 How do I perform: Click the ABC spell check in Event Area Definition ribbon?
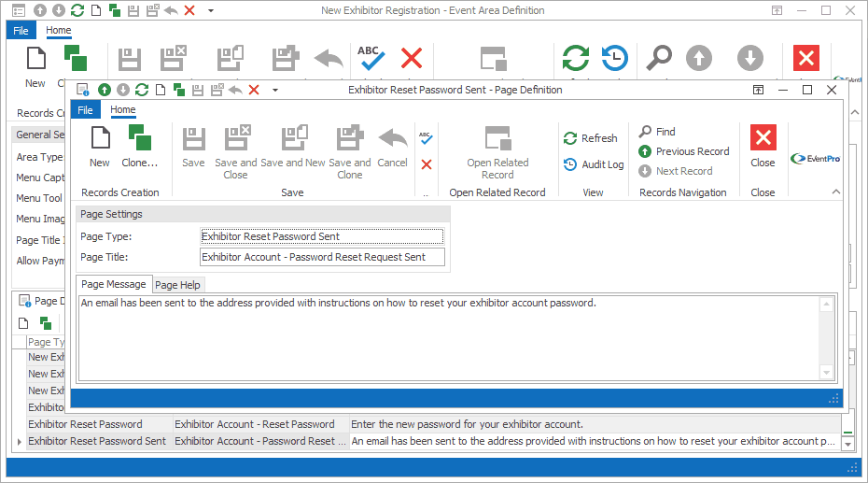371,58
